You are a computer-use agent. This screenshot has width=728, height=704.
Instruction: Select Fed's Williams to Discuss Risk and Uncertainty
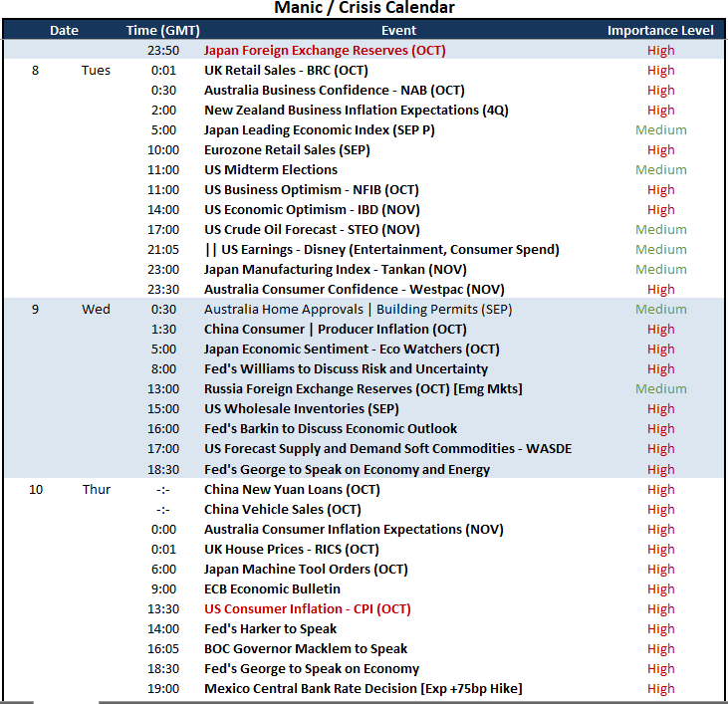click(346, 369)
